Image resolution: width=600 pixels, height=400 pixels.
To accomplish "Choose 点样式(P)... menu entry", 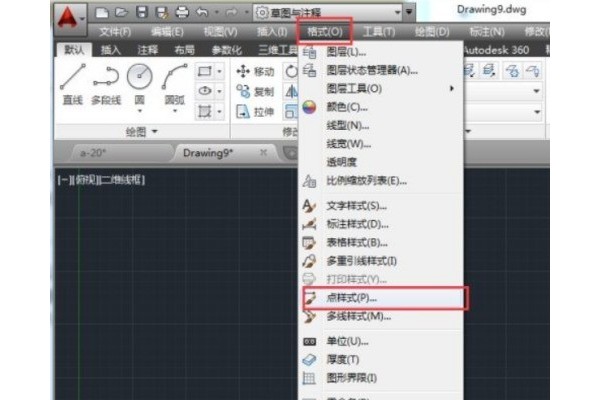I will pyautogui.click(x=381, y=297).
